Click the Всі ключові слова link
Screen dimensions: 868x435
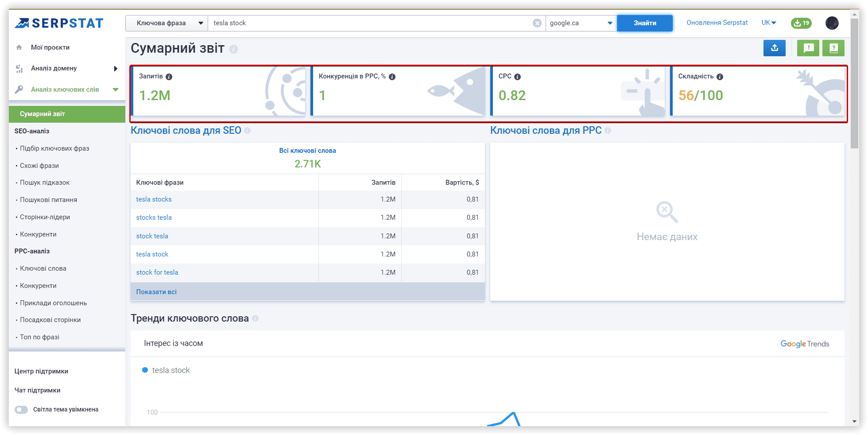[x=307, y=151]
